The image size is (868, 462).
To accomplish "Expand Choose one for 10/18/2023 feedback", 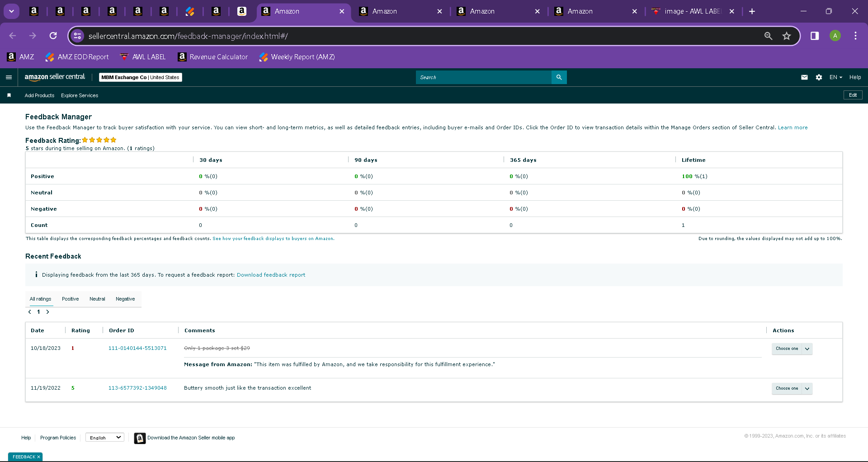I will click(792, 349).
